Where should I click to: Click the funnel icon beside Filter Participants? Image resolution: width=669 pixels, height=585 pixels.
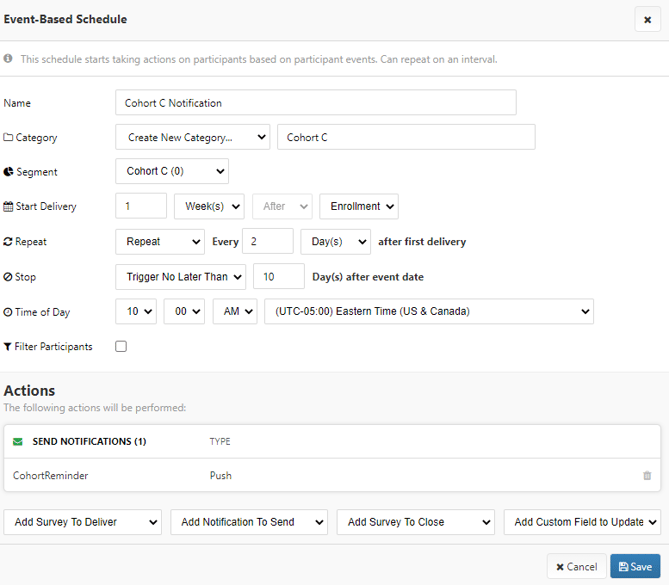pos(8,347)
